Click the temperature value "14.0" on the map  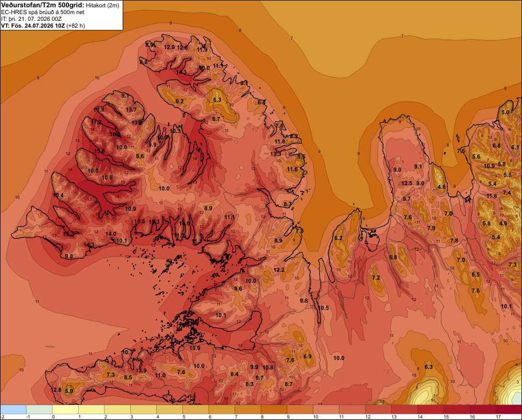click(111, 234)
